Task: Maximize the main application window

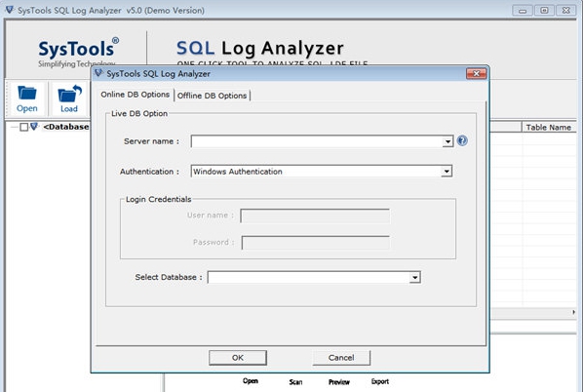Action: coord(544,11)
